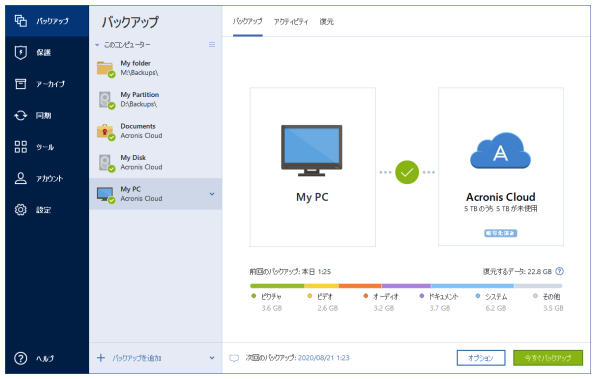This screenshot has height=379, width=600.
Task: Click the orange オーディオ bar segment
Action: [x=360, y=286]
